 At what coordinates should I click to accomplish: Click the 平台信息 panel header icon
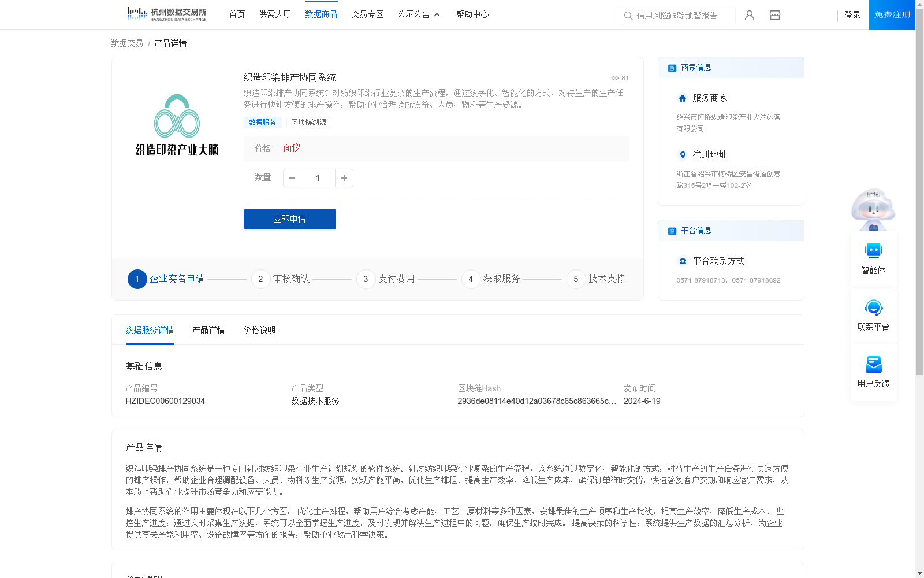[x=672, y=231]
